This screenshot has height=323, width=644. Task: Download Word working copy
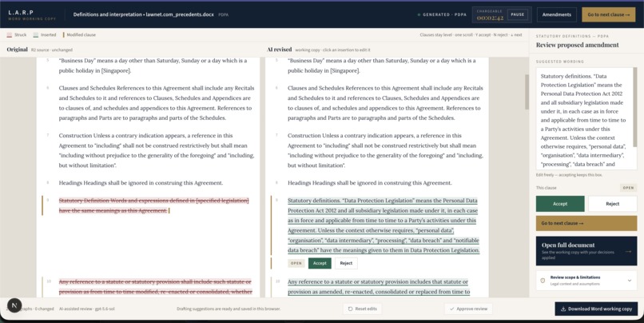pos(596,309)
